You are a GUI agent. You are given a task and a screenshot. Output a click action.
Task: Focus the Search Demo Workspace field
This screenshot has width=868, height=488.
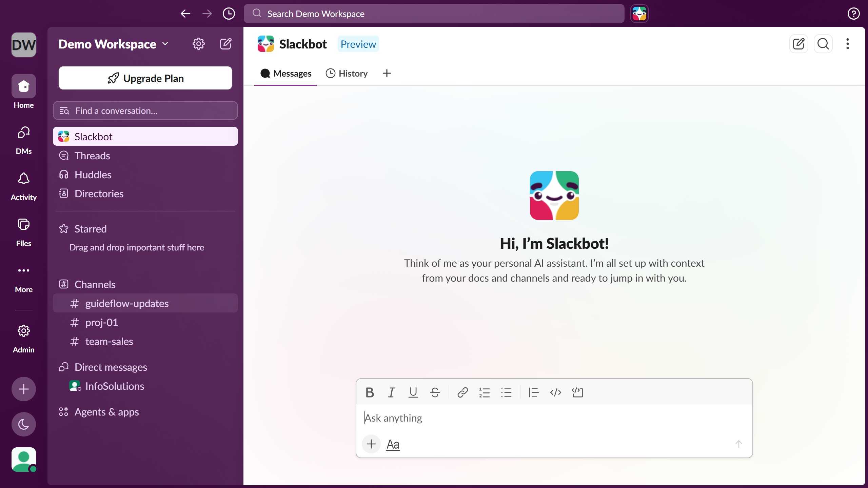point(434,14)
